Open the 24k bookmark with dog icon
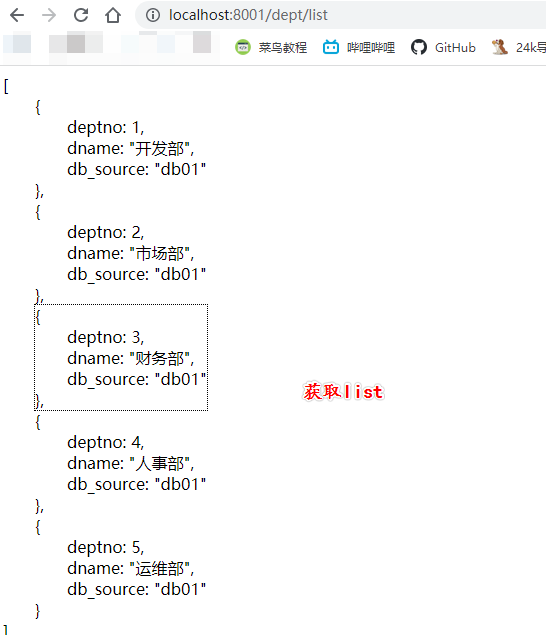546x635 pixels. point(518,47)
